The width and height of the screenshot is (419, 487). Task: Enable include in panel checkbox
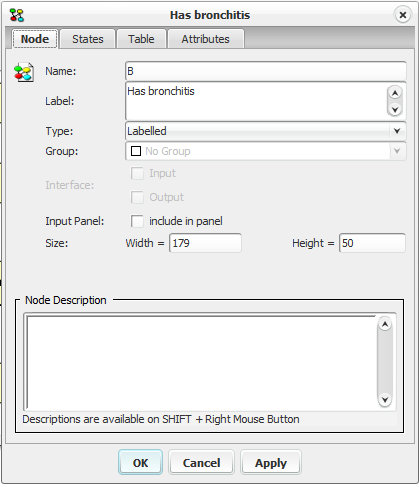(137, 221)
